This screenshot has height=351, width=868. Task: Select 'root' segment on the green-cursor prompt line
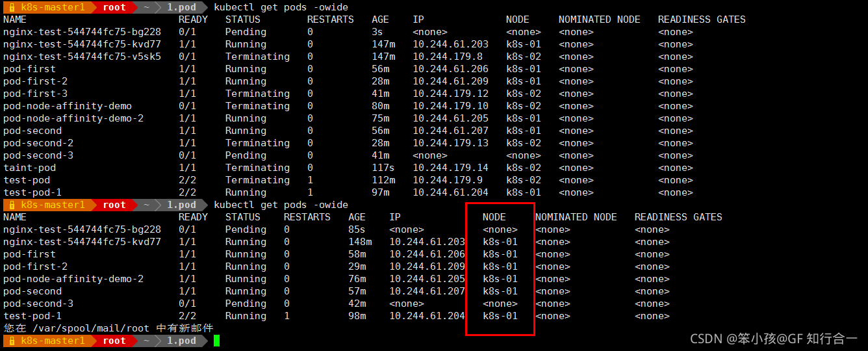114,341
